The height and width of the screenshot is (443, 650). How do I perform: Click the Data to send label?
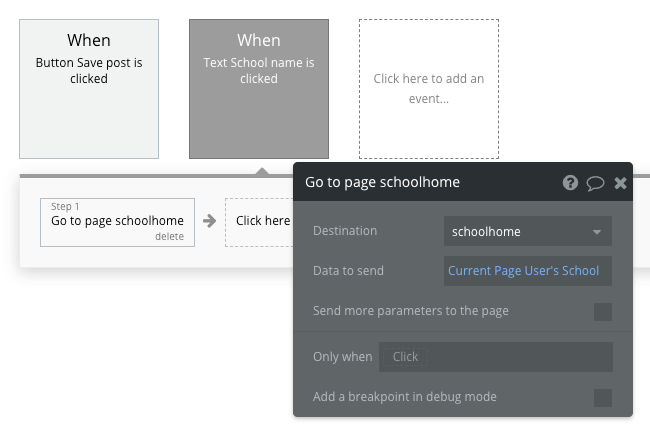pyautogui.click(x=348, y=271)
